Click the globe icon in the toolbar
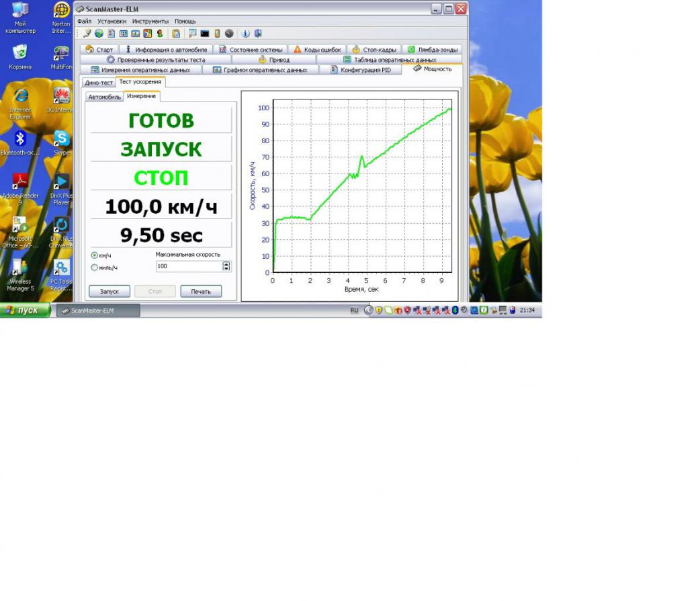700x601 pixels. click(99, 33)
